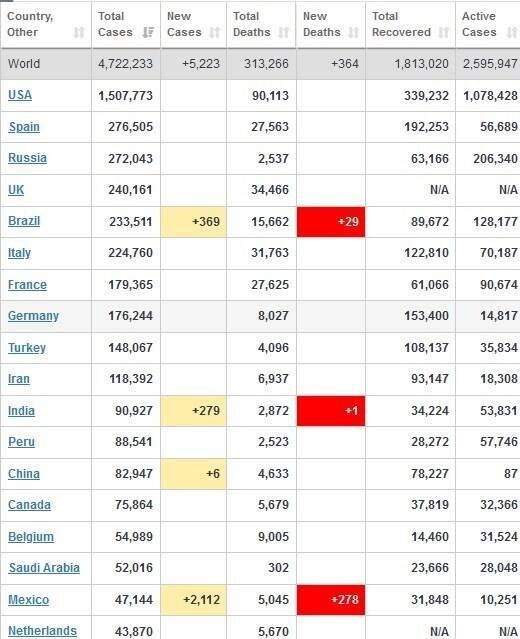The height and width of the screenshot is (639, 520).
Task: Open the Mexico country link
Action: (x=29, y=600)
